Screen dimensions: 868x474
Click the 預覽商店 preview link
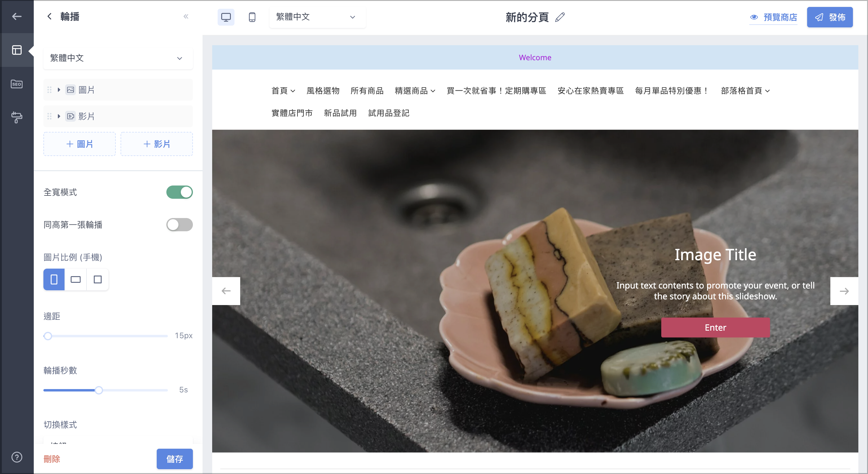(x=774, y=17)
